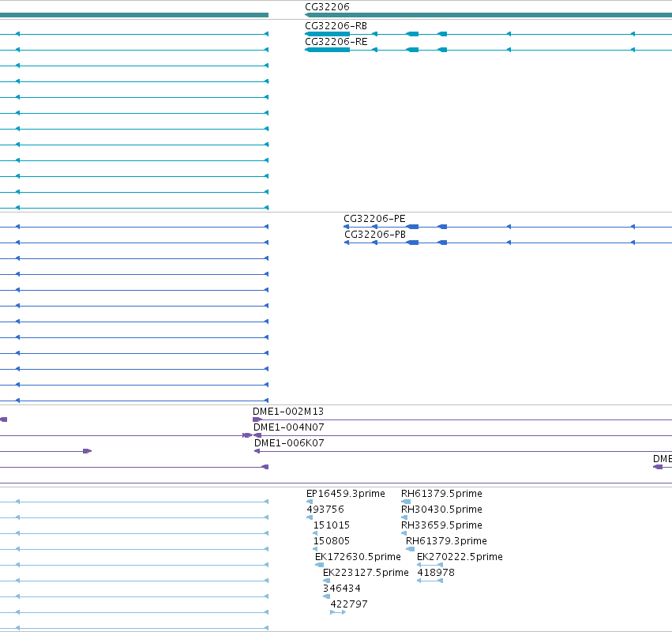
Task: Select the 151015 EST label
Action: (x=332, y=525)
